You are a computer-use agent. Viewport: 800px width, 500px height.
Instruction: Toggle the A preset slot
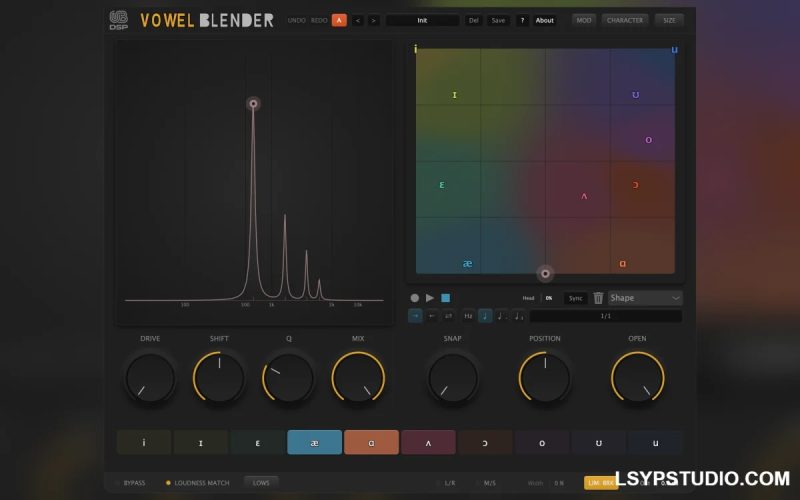tap(339, 20)
